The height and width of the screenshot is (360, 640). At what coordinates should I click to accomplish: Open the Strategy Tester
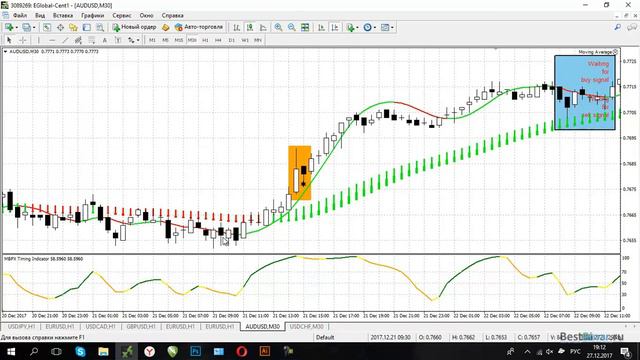(x=100, y=27)
